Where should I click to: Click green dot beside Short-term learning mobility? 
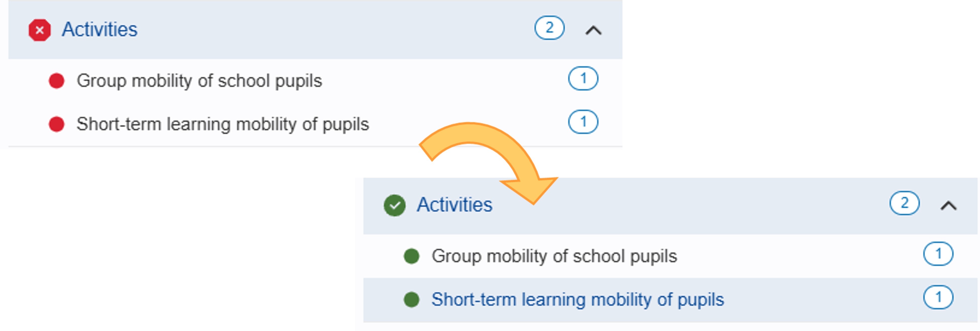411,299
